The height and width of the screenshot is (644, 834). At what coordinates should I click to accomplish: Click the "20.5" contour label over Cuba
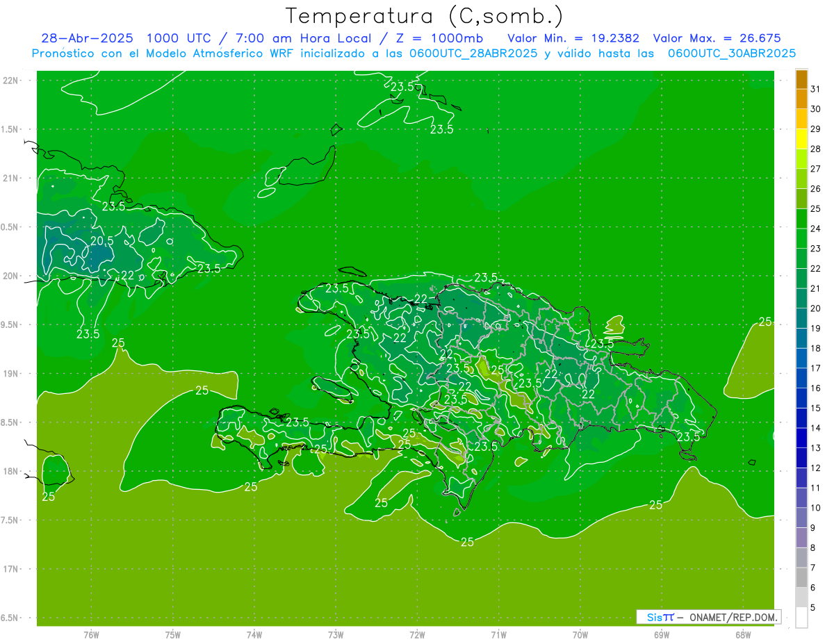point(102,241)
